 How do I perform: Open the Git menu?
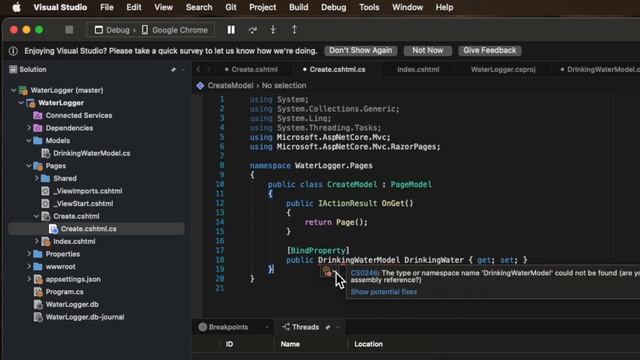tap(231, 7)
